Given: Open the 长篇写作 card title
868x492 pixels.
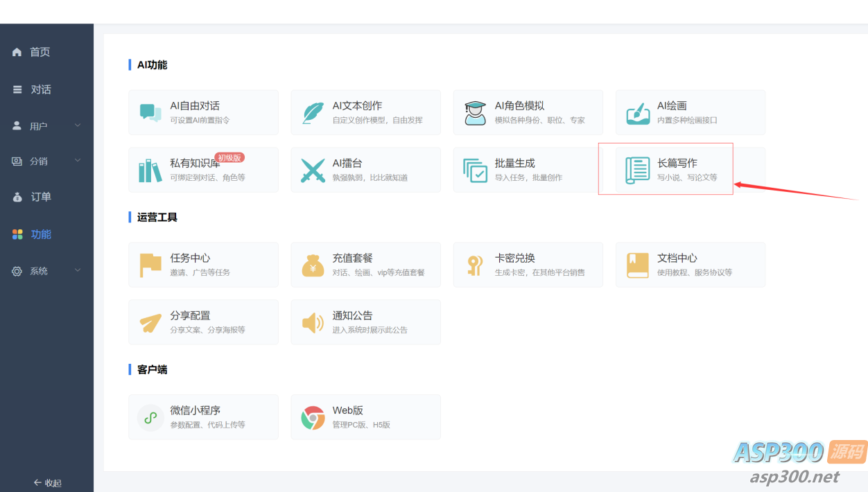Looking at the screenshot, I should click(677, 164).
